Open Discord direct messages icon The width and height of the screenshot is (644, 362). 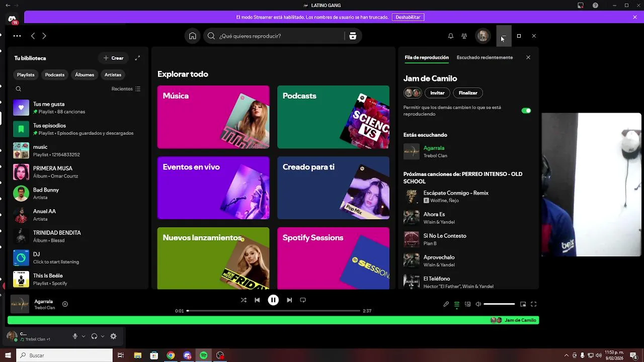12,19
